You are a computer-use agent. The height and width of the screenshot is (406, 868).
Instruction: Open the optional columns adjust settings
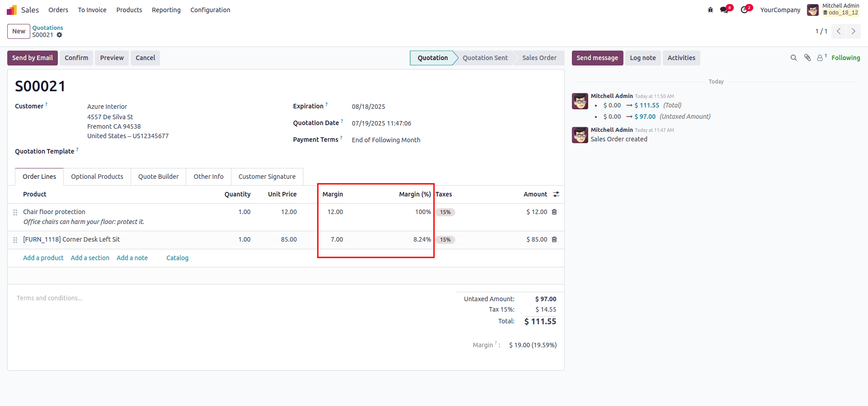point(556,194)
